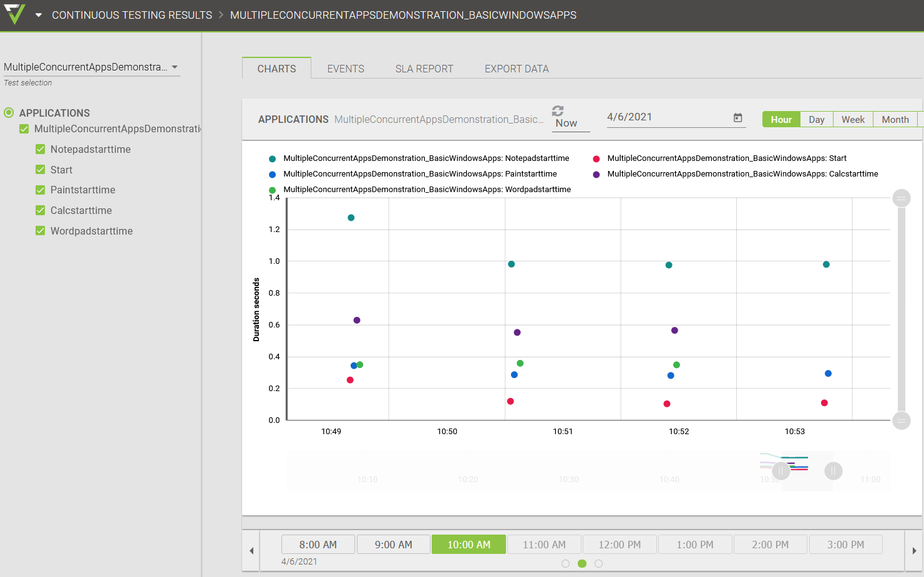
Task: Choose the 9:00 AM hour button
Action: tap(393, 545)
